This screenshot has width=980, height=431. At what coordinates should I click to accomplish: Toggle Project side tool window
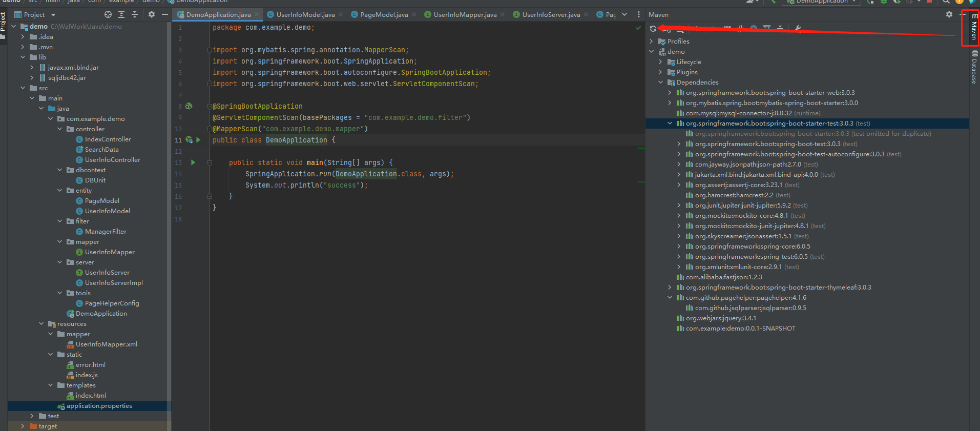3,25
